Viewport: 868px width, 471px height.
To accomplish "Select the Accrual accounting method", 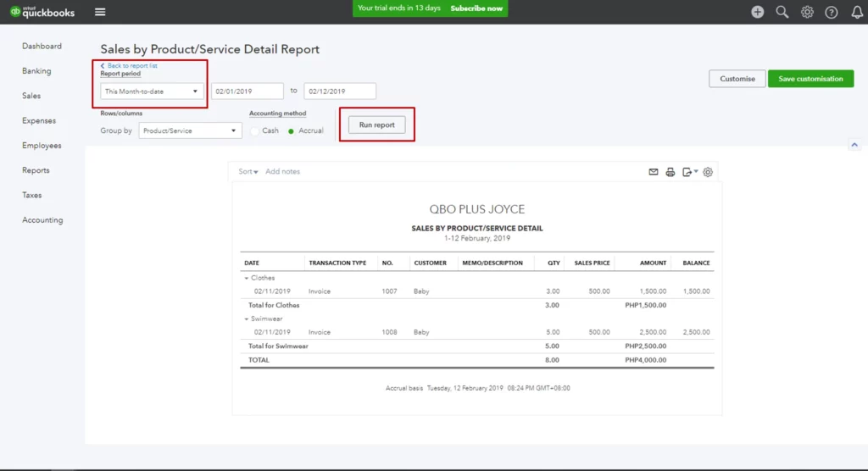I will [x=292, y=131].
